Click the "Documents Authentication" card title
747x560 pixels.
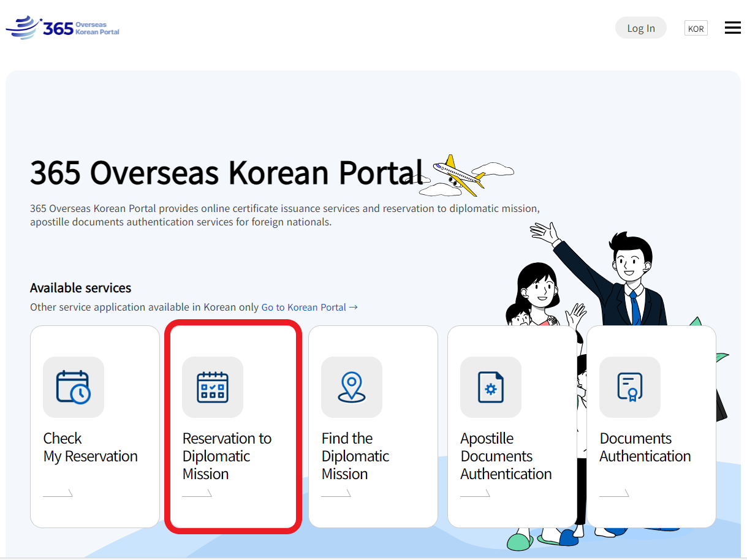645,447
